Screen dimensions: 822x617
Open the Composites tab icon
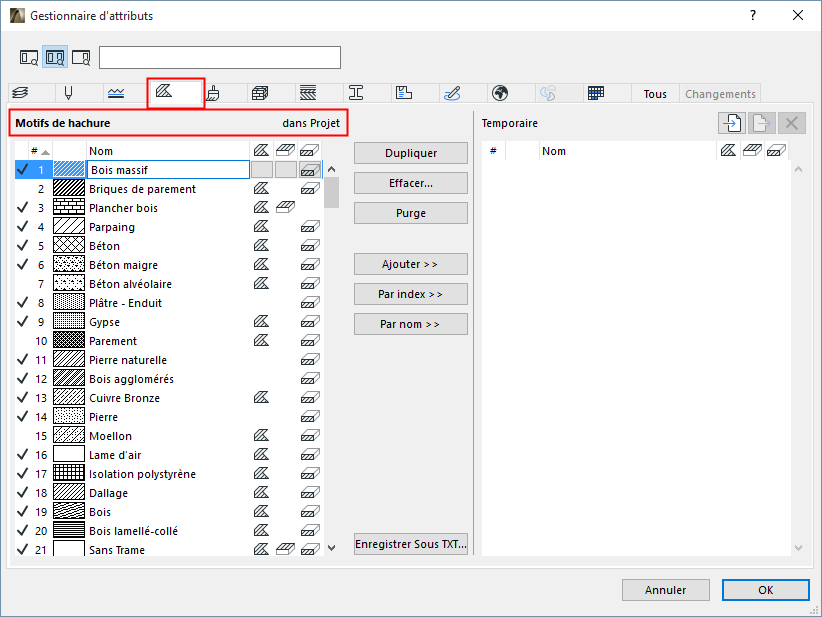coord(308,93)
